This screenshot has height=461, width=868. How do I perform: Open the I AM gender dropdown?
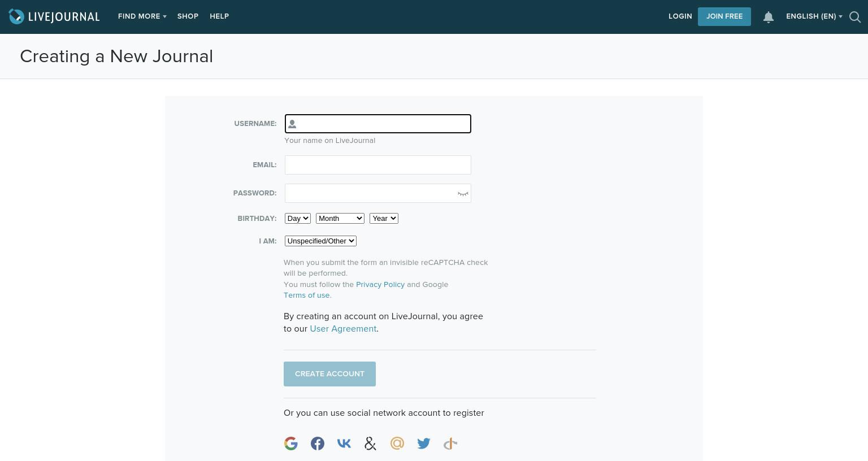(320, 241)
